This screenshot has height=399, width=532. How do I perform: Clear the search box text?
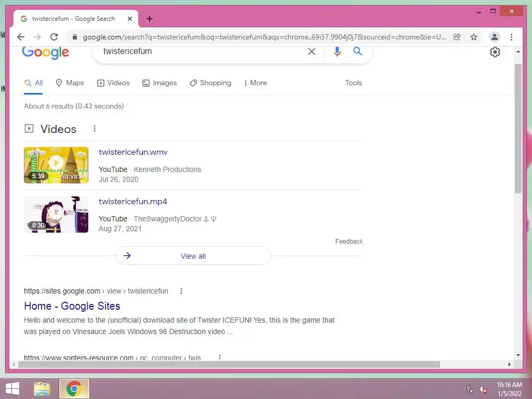[312, 51]
